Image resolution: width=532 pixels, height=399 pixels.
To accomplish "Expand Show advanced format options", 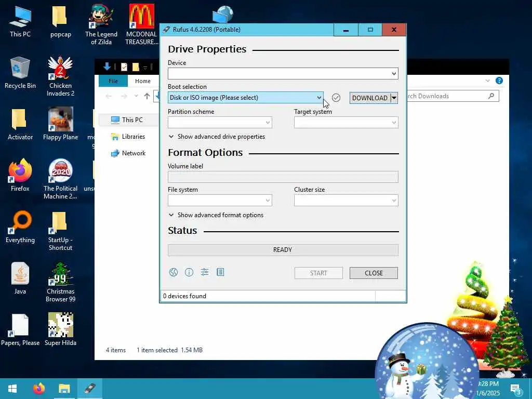I will tap(216, 215).
